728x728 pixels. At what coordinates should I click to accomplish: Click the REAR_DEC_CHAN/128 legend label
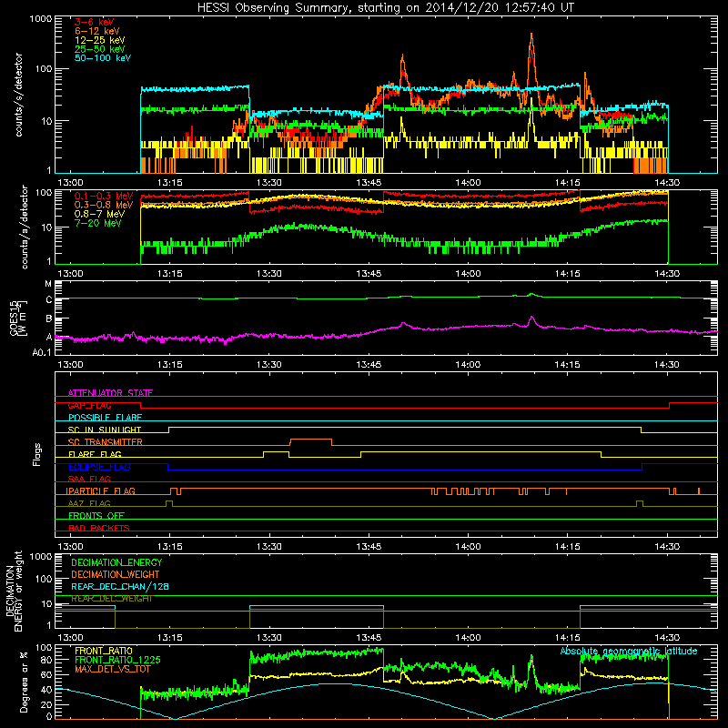click(x=120, y=587)
